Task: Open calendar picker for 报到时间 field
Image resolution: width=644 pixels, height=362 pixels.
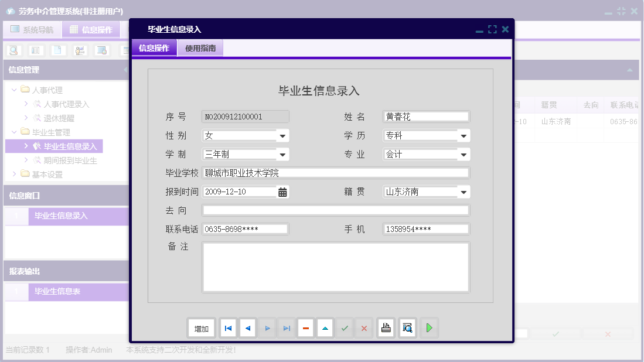Action: pos(282,191)
